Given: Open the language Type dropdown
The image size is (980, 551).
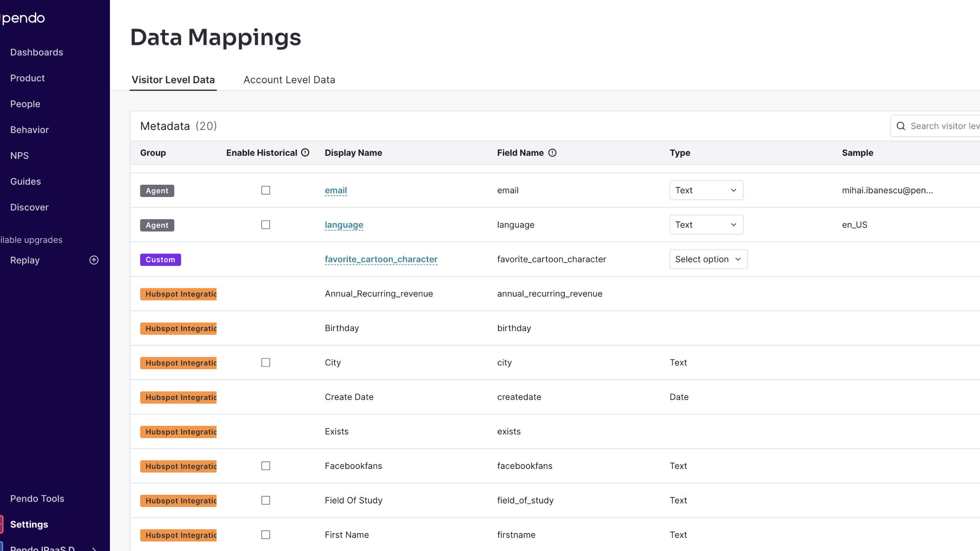Looking at the screenshot, I should [x=706, y=225].
